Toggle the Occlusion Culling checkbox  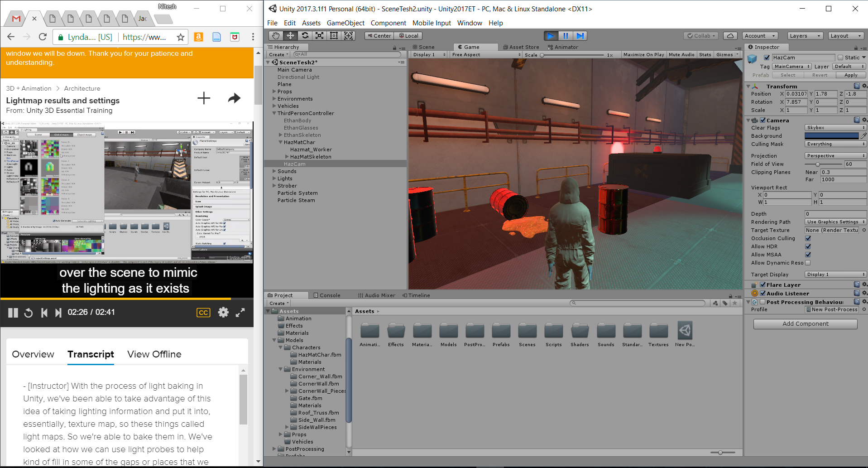pos(808,238)
